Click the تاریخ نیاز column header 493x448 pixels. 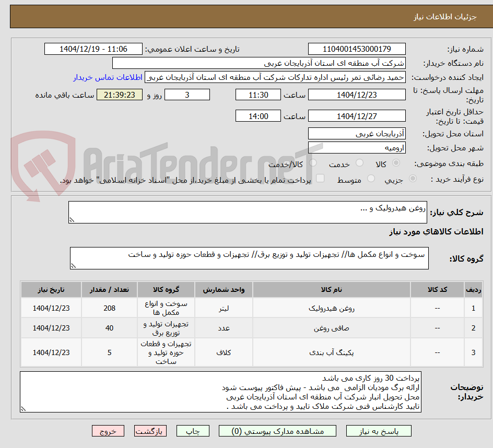pos(51,290)
